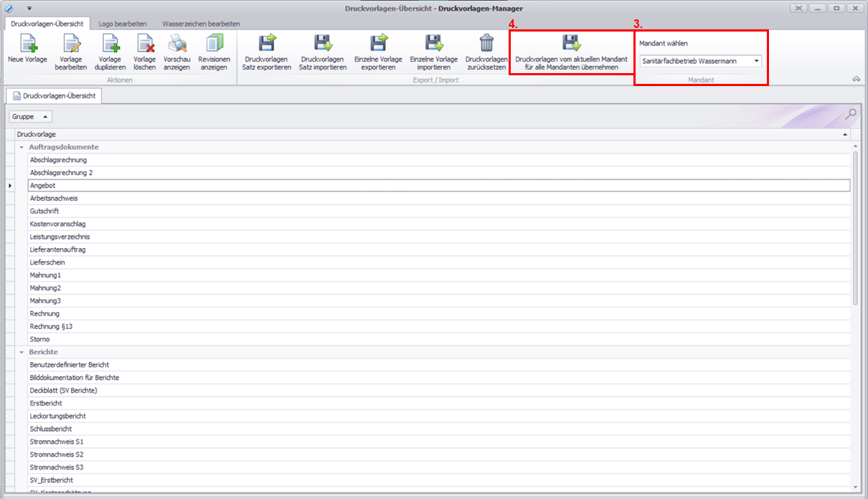Screen dimensions: 868x499
Task: Switch to Logo bearbeiten tab
Action: pos(123,24)
